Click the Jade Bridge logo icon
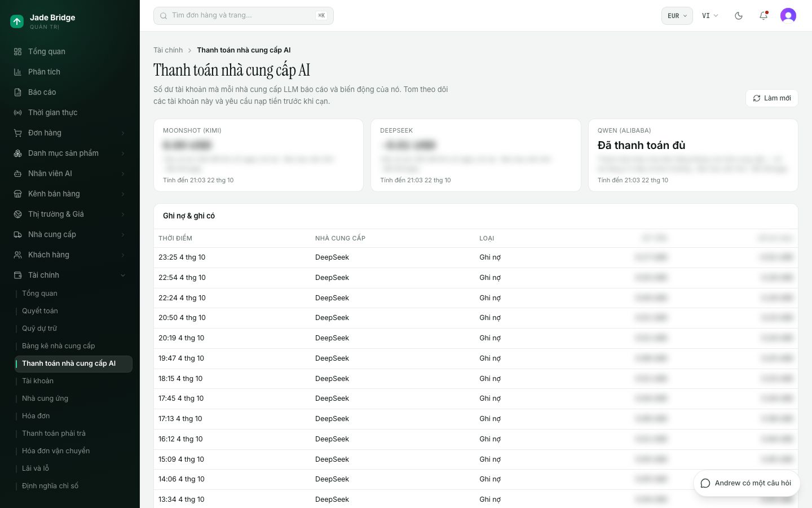The width and height of the screenshot is (812, 508). 17,21
